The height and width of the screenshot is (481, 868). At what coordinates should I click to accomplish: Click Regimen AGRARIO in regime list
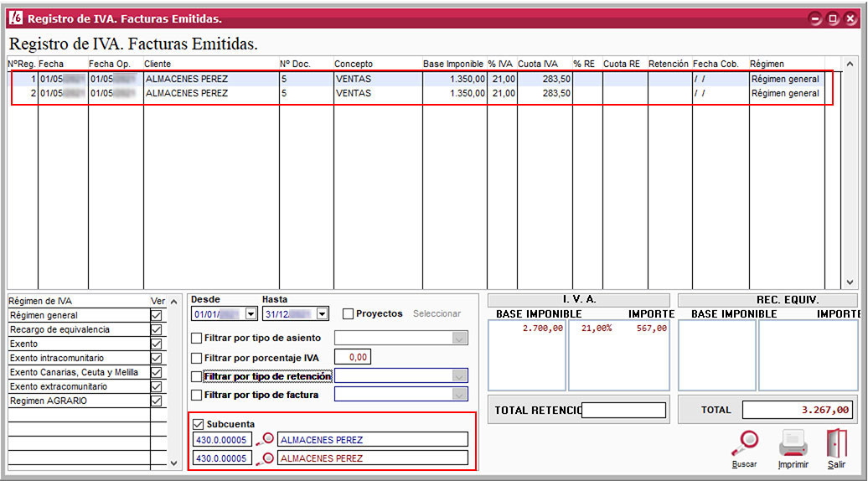coord(48,401)
